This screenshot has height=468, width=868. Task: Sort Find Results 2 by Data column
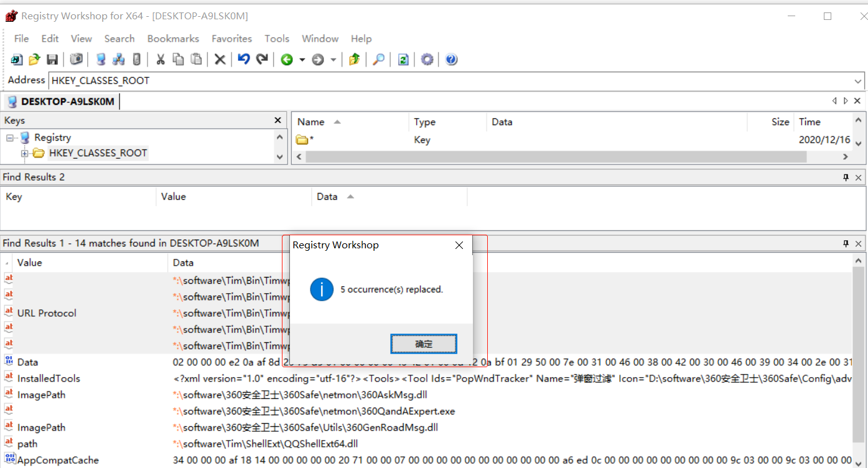(x=389, y=197)
